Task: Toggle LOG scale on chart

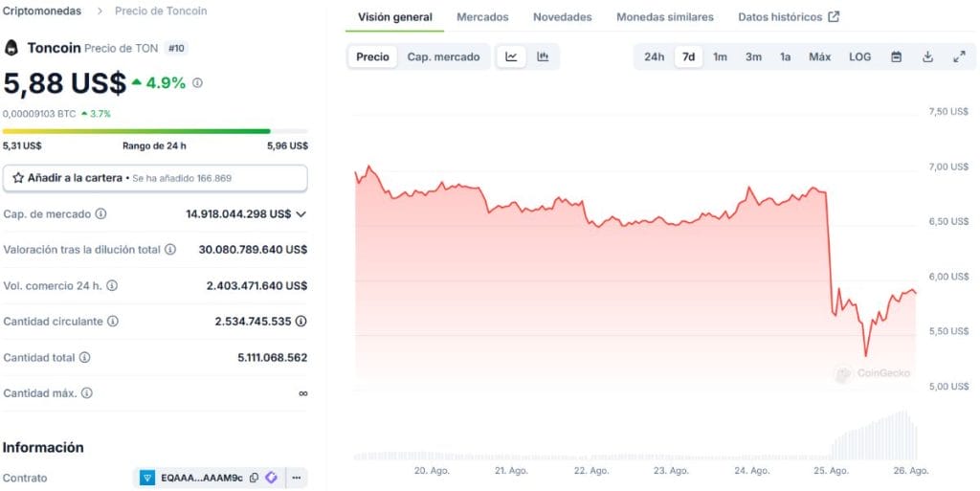Action: click(x=860, y=56)
